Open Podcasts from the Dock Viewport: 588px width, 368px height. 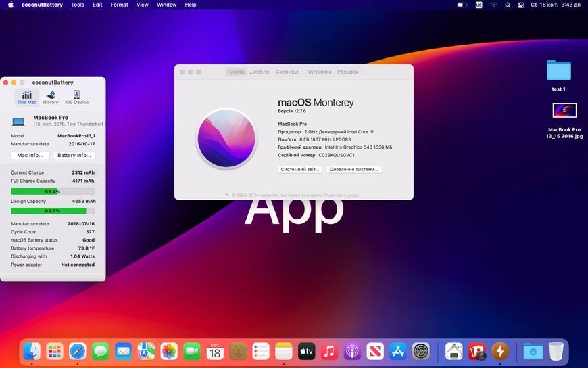coord(352,352)
